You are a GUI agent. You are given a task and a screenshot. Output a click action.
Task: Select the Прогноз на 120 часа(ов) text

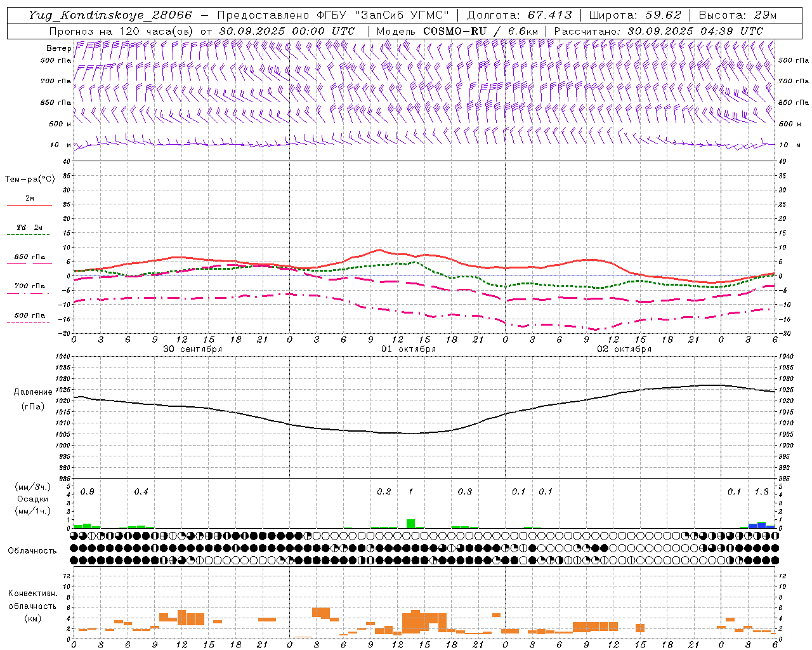tap(121, 31)
